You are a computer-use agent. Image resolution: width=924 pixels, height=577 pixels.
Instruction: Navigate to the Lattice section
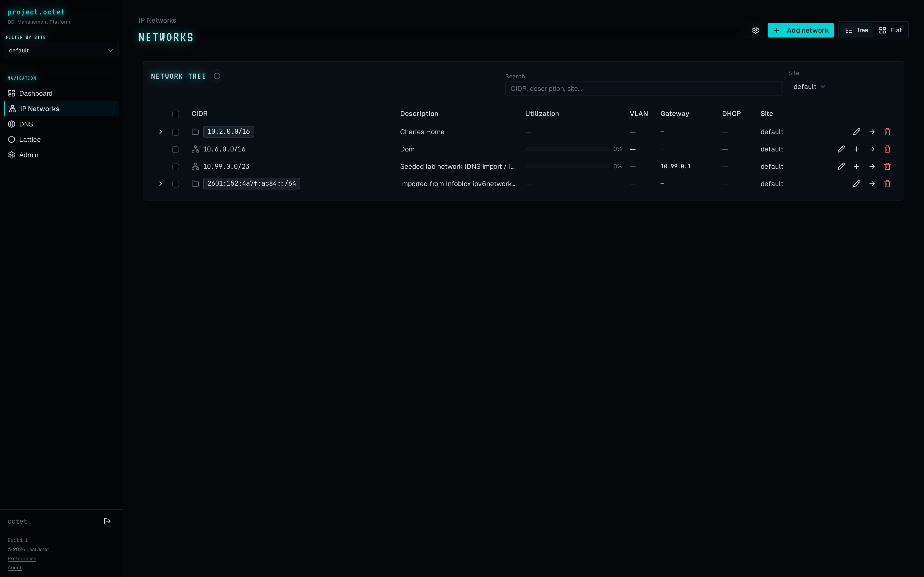pyautogui.click(x=30, y=139)
